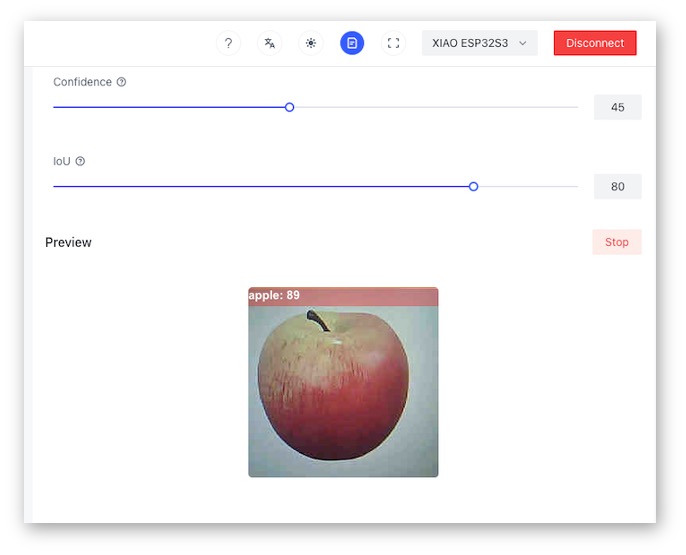Click the Preview section heading

tap(68, 242)
